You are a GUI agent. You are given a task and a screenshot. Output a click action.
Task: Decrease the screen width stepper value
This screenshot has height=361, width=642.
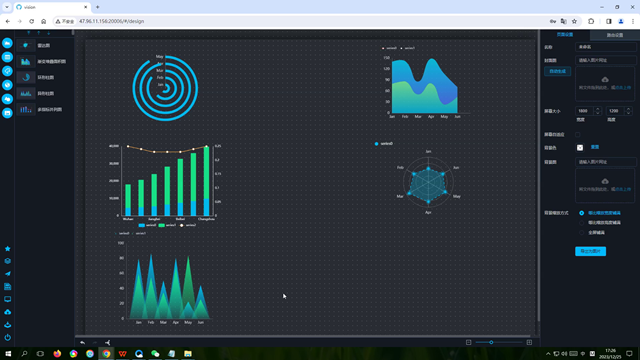[598, 113]
